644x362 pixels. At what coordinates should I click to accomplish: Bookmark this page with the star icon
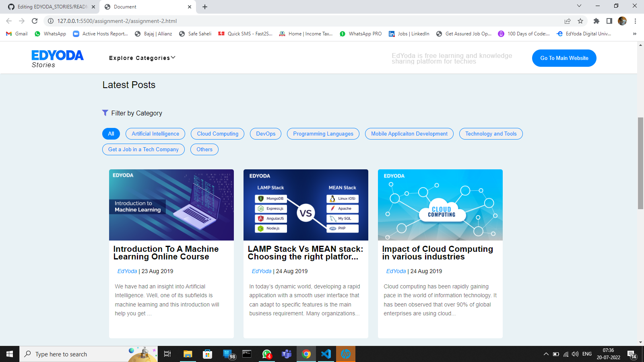pos(580,21)
